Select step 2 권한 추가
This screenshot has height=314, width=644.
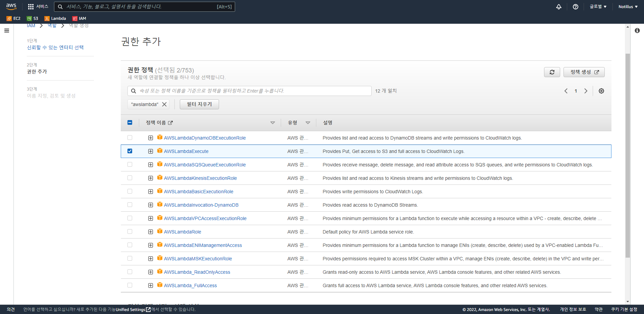point(37,71)
